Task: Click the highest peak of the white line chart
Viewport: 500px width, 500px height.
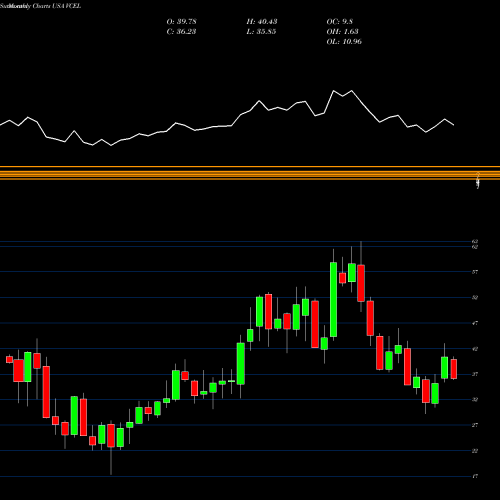Action: [x=334, y=90]
